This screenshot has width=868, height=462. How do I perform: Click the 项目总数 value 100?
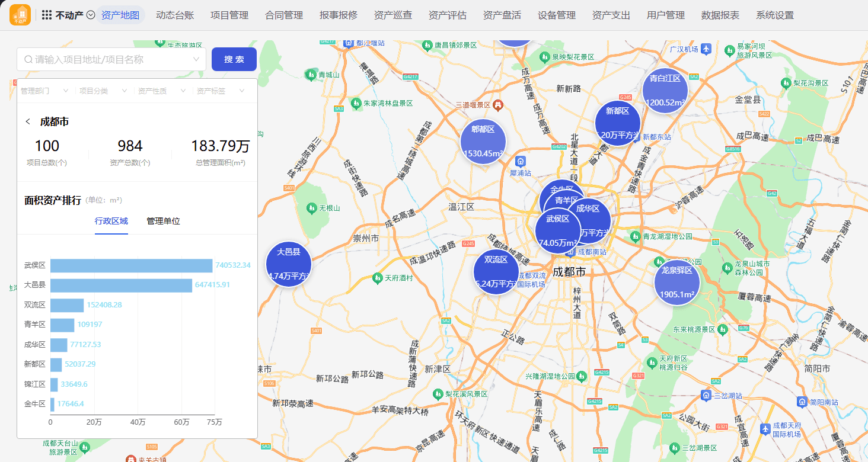(47, 146)
